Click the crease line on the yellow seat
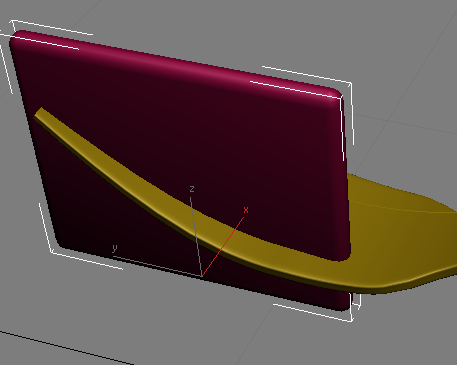Screen dimensions: 457x365 (400, 208)
